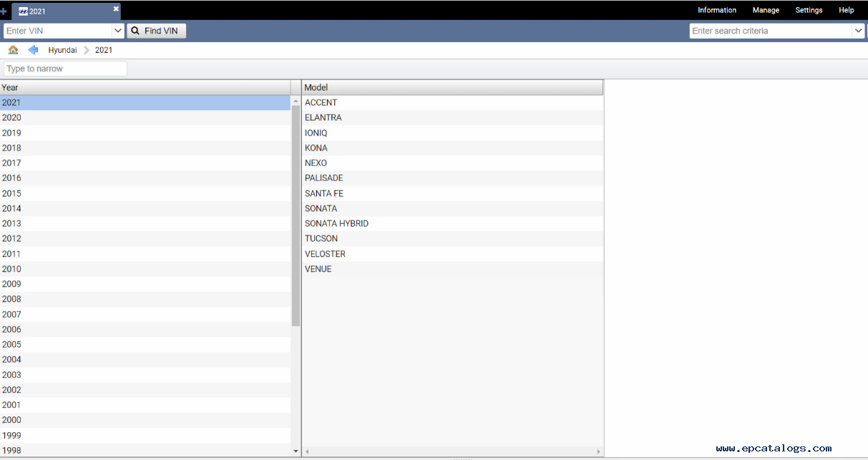Select year 2020
Screen dimensions: 868x460
pyautogui.click(x=145, y=117)
